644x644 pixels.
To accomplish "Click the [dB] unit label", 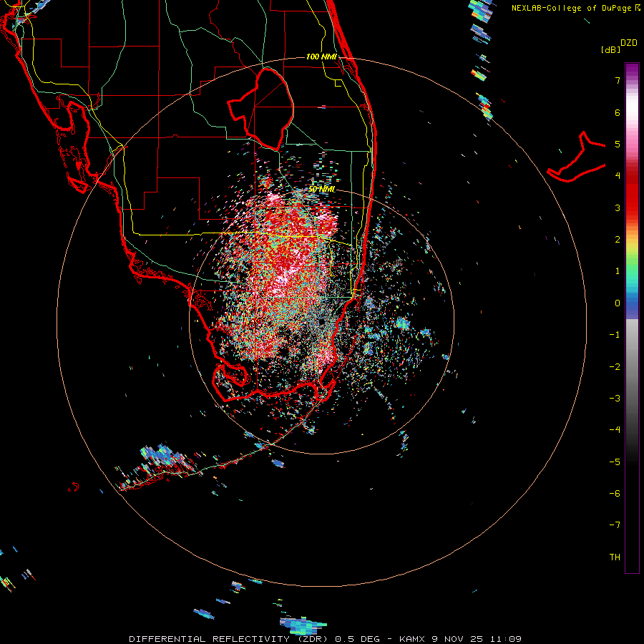I will (610, 49).
